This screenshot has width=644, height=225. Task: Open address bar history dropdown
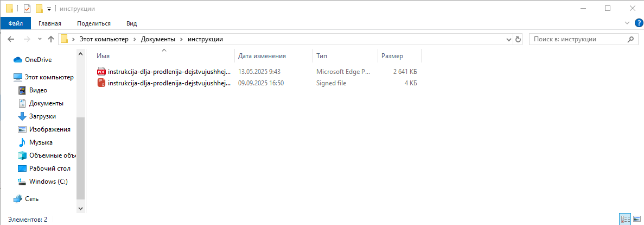[x=508, y=39]
